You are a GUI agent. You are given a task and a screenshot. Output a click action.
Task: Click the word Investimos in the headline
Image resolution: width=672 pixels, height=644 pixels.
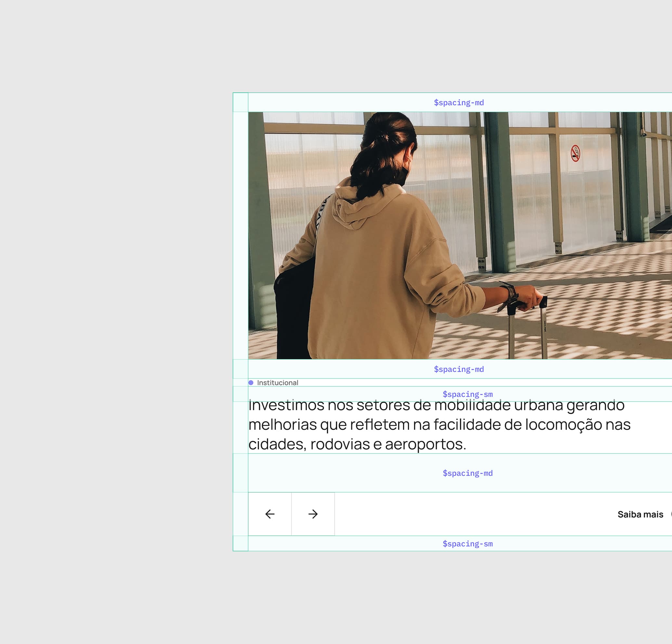tap(286, 405)
